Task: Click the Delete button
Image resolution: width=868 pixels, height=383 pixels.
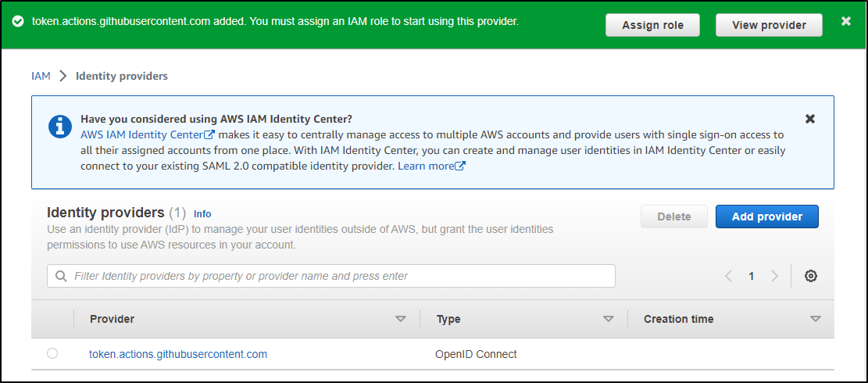Action: point(673,217)
